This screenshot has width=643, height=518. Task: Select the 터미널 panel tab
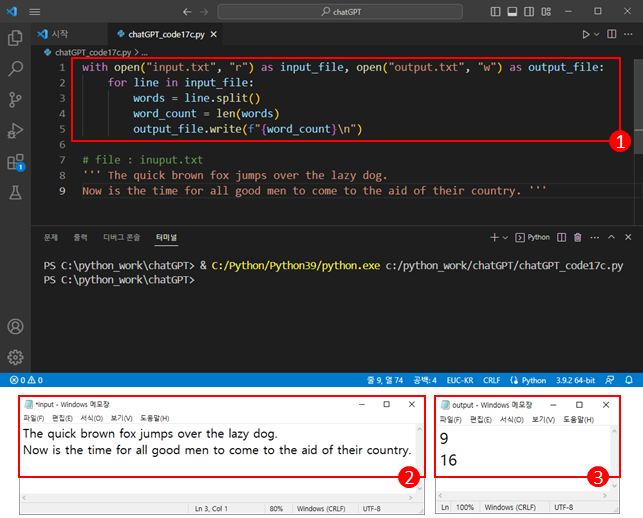pos(166,237)
